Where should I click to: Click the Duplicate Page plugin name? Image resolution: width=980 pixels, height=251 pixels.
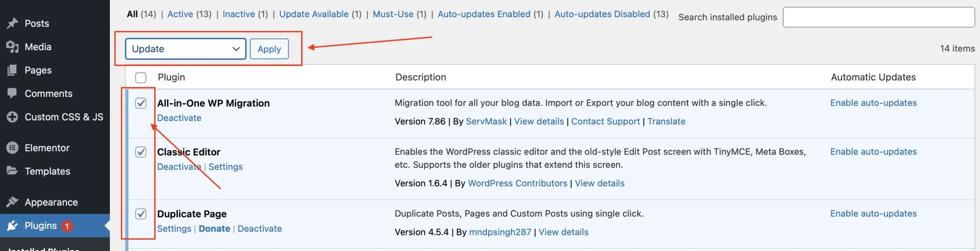[x=192, y=214]
